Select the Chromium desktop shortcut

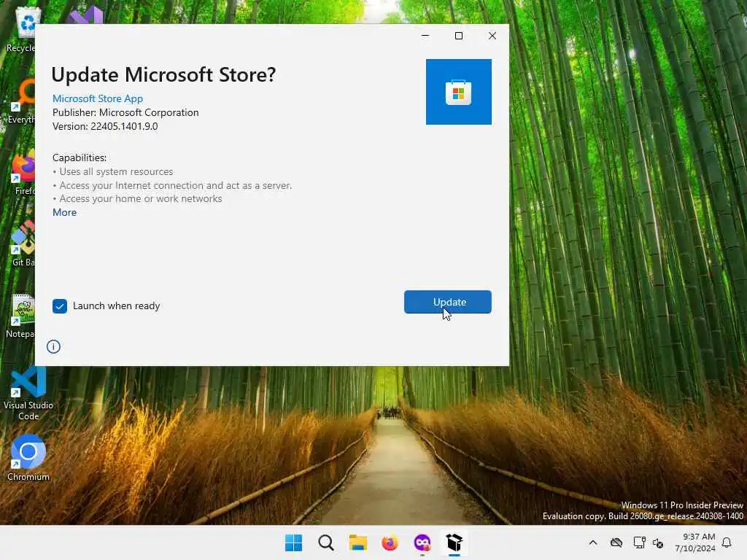(28, 457)
